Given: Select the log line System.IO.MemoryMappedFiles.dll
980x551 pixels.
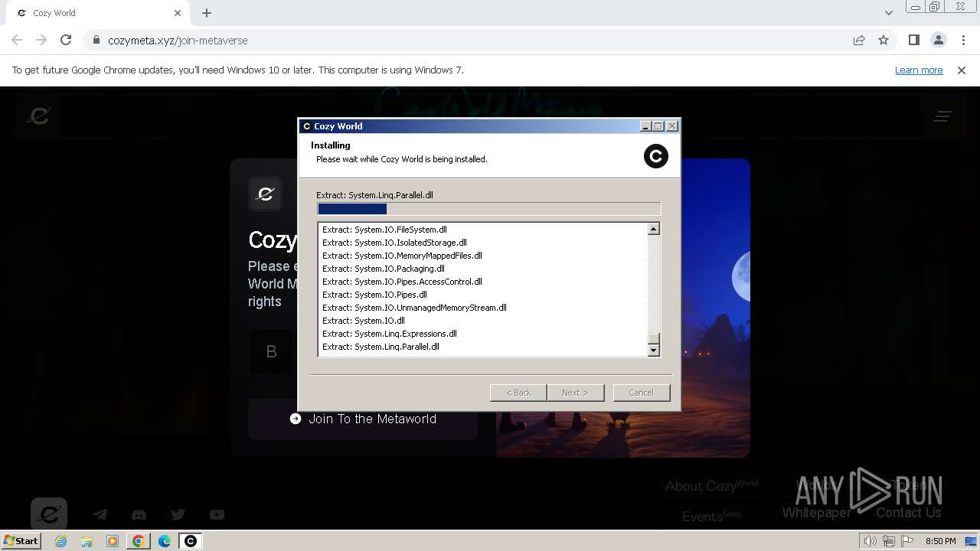Looking at the screenshot, I should [x=402, y=256].
